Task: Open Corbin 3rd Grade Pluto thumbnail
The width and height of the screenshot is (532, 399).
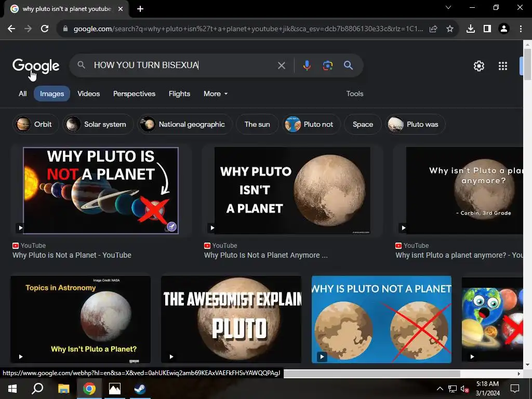Action: (464, 190)
